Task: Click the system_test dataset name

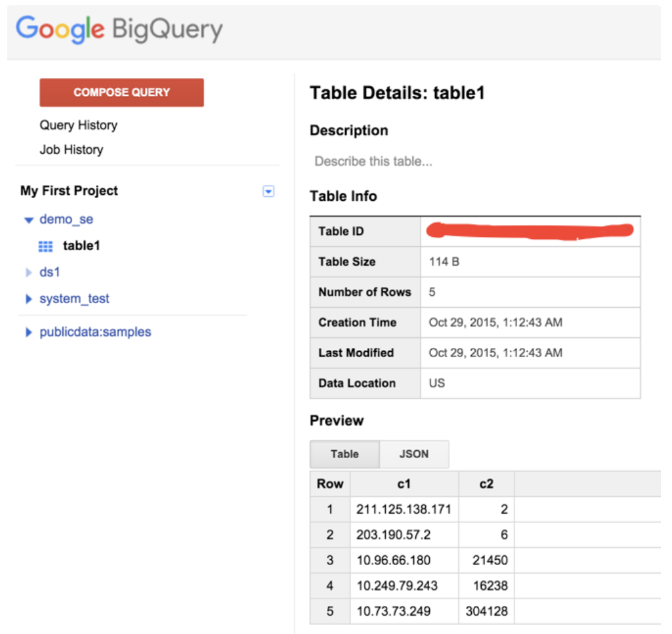Action: 74,299
